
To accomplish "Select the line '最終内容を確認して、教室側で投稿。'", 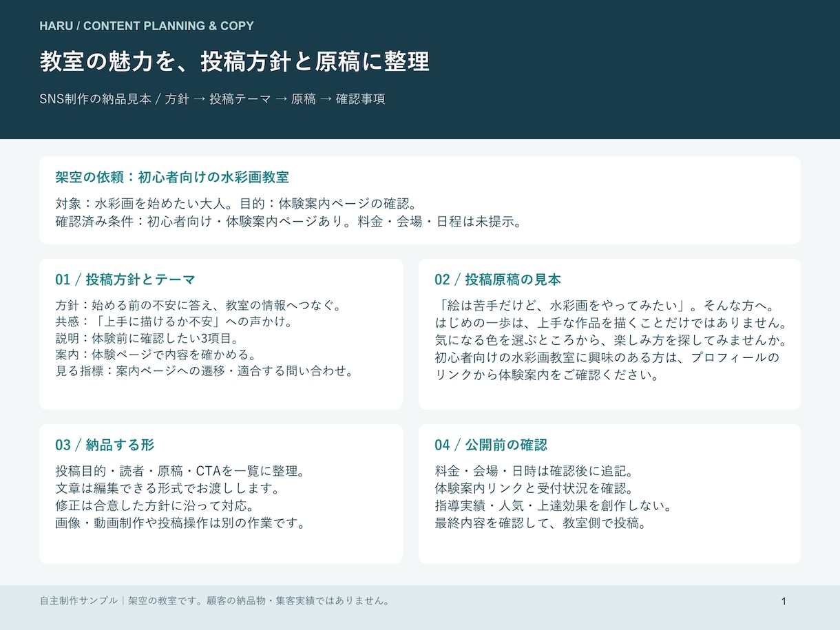I will pos(540,523).
